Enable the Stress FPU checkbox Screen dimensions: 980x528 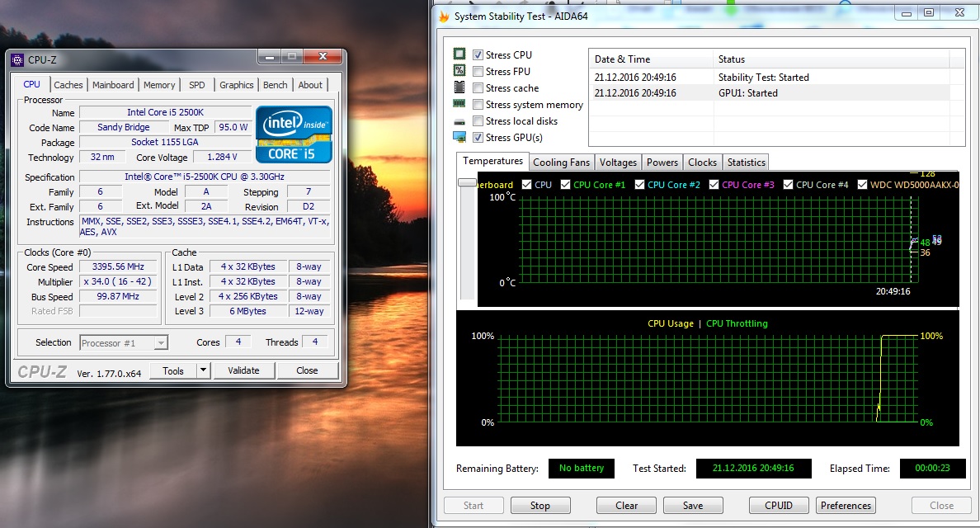click(x=478, y=71)
